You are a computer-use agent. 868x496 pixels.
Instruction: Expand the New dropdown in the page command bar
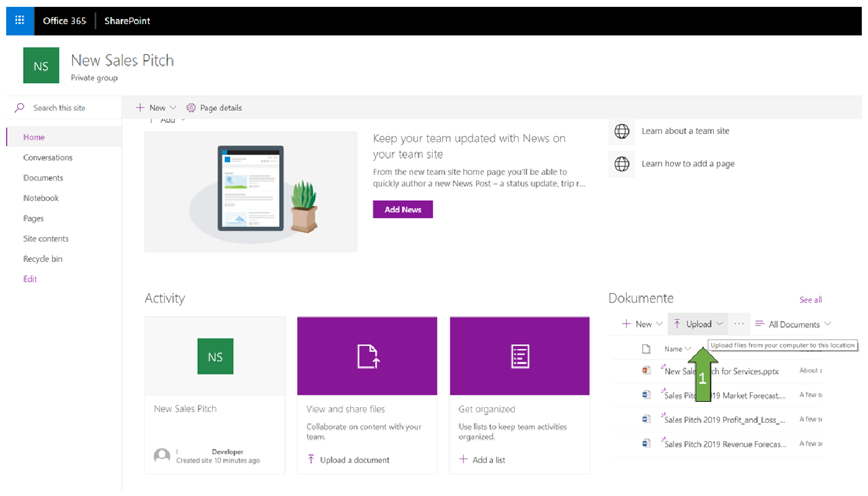pos(173,108)
